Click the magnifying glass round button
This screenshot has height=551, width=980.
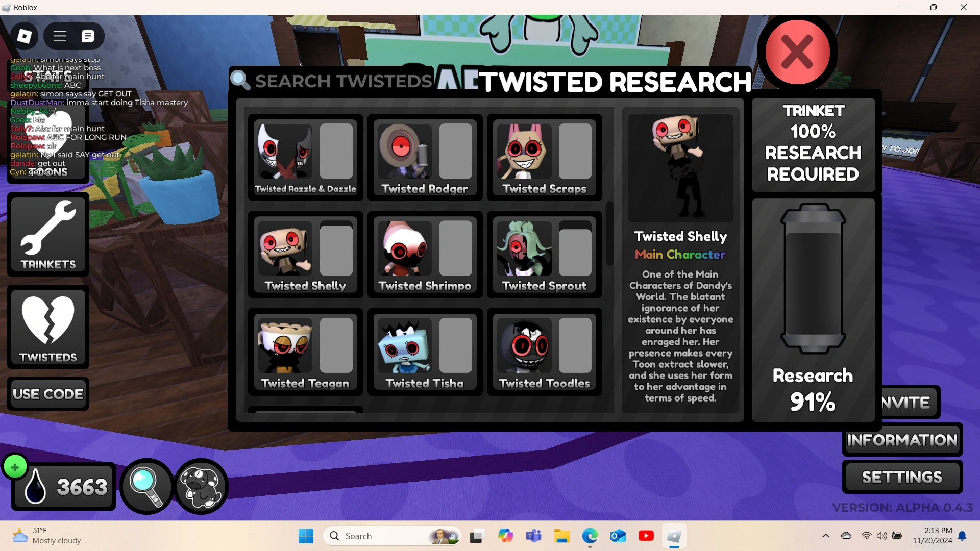pos(146,486)
